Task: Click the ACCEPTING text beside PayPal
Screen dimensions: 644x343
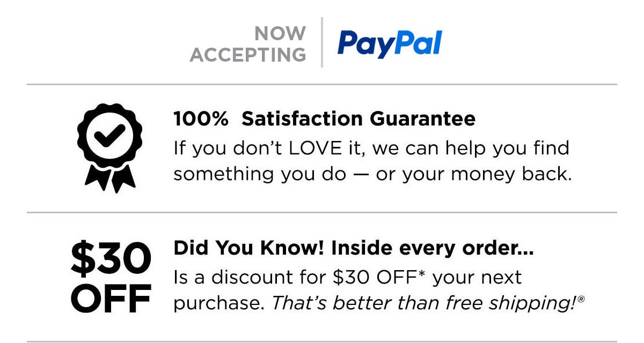Action: click(x=248, y=55)
